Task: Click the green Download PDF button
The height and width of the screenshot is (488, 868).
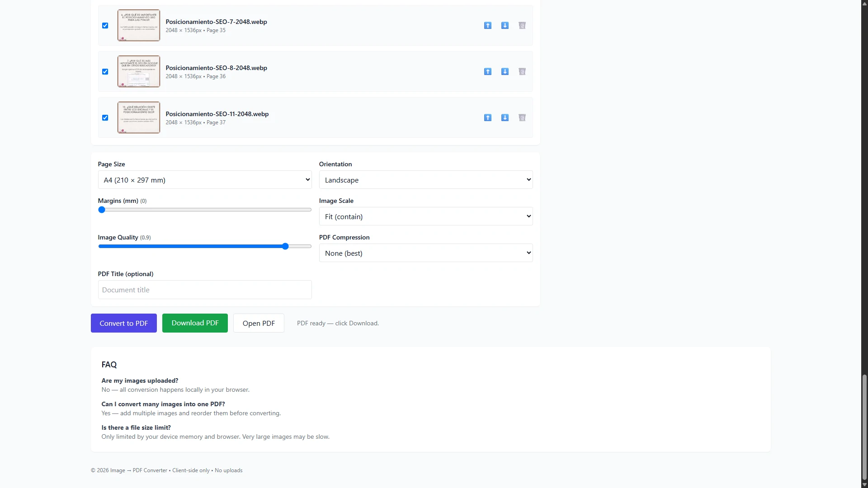Action: [x=195, y=323]
